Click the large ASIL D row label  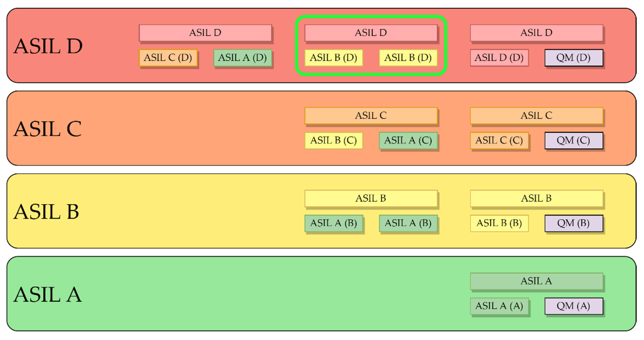(48, 46)
